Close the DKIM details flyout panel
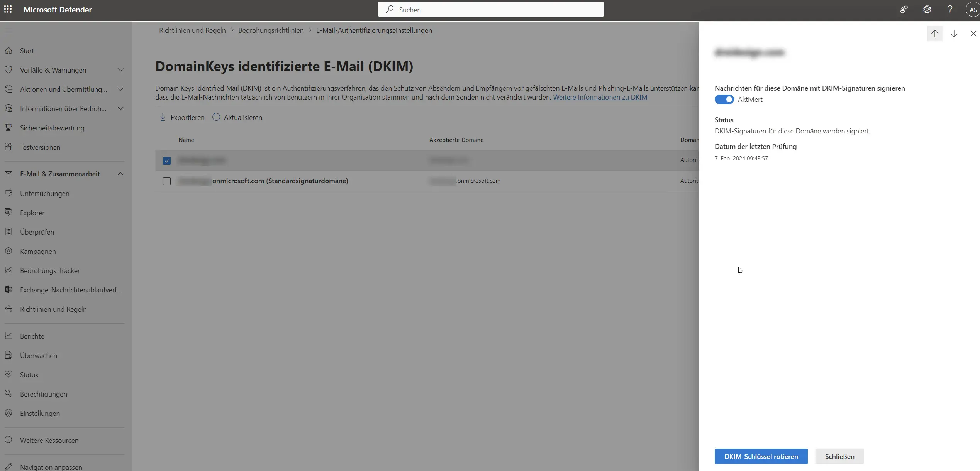This screenshot has width=980, height=471. coord(973,34)
